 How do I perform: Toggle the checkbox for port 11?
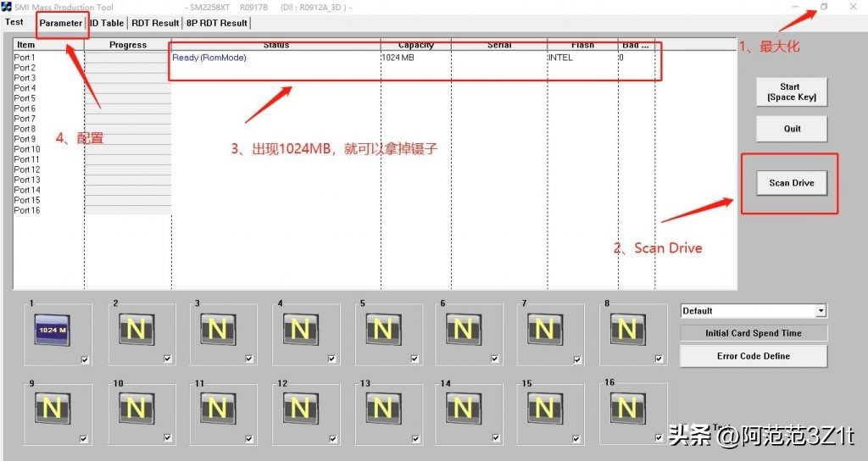(249, 439)
